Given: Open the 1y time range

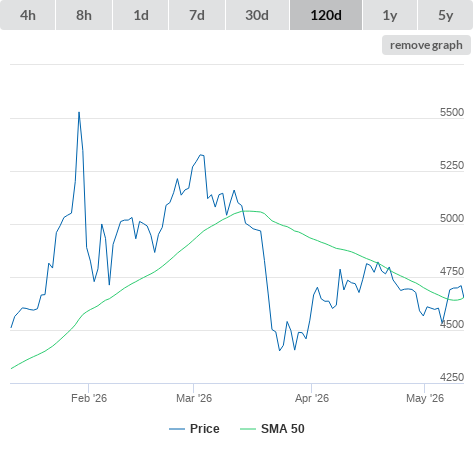Looking at the screenshot, I should 390,15.
